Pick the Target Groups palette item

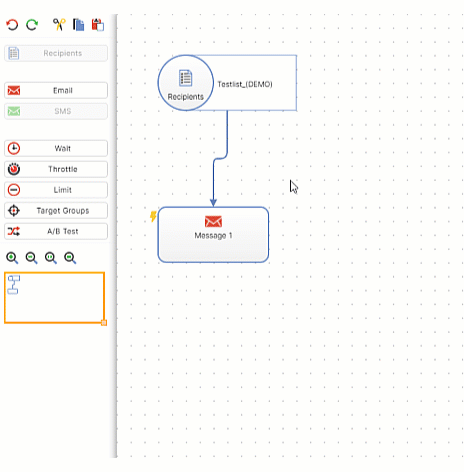tap(56, 210)
